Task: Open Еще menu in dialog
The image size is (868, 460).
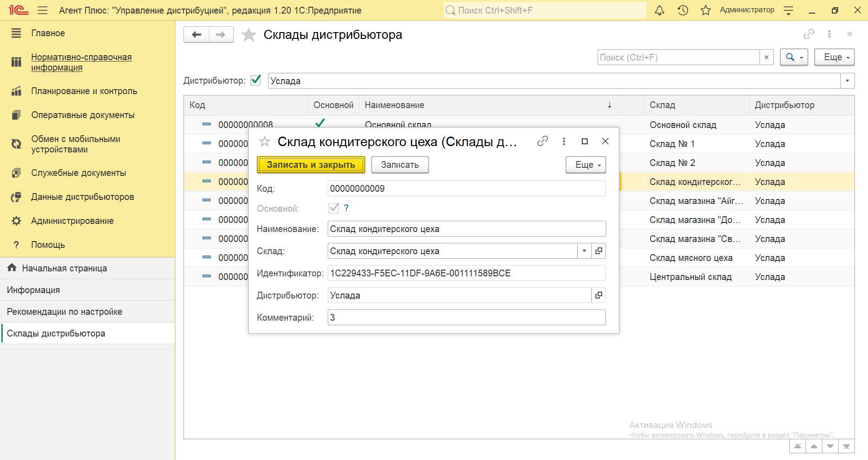Action: point(586,165)
